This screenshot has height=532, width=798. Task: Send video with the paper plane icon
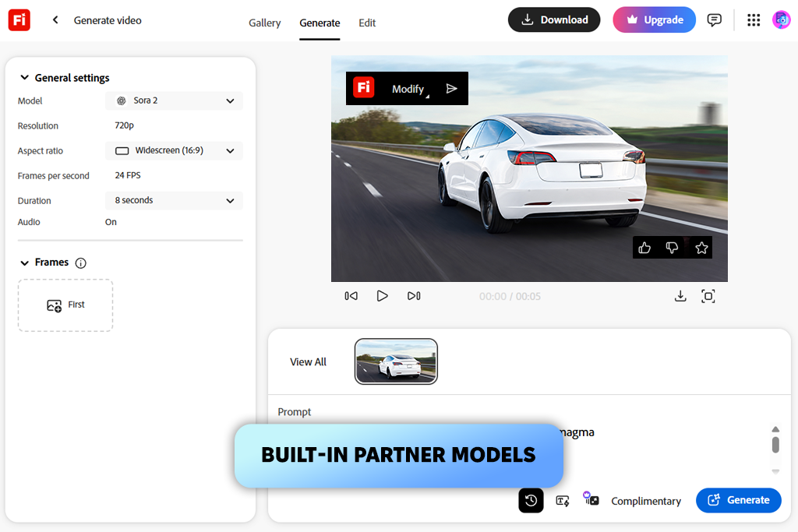coord(451,89)
